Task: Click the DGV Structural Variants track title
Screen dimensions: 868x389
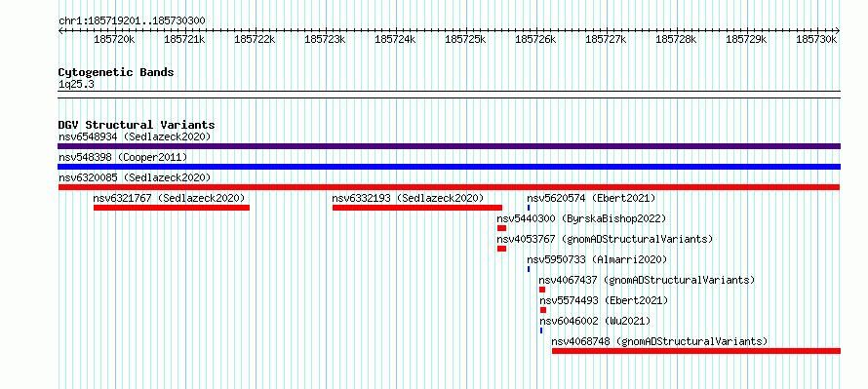Action: 137,125
